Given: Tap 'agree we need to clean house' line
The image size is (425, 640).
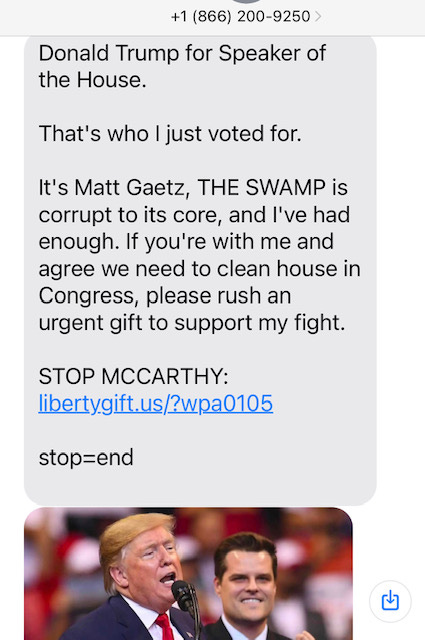Looking at the screenshot, I should 200,269.
